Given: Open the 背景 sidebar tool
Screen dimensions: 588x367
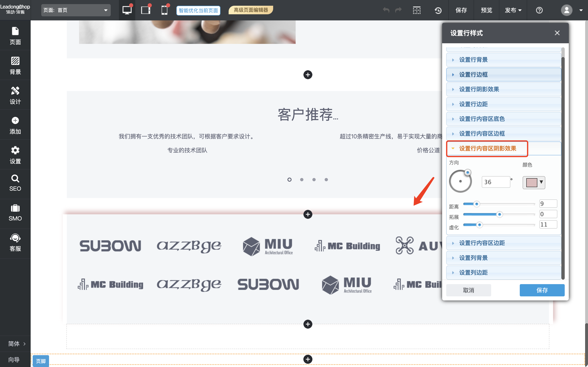Looking at the screenshot, I should click(15, 65).
